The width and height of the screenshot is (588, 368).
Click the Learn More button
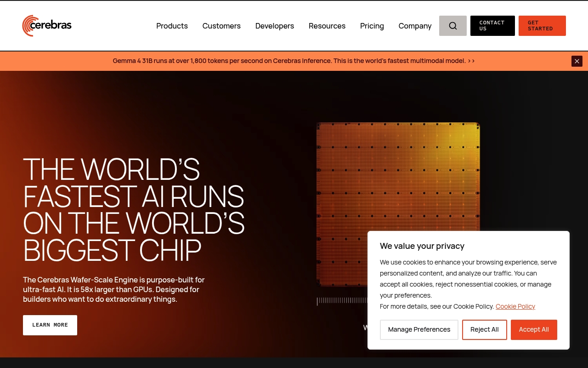tap(50, 325)
